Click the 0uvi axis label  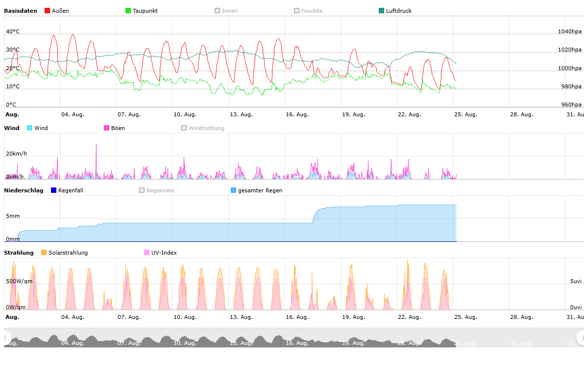pyautogui.click(x=576, y=307)
